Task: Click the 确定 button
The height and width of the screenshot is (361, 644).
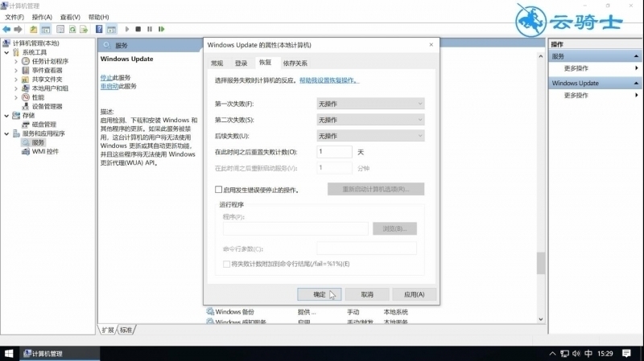Action: point(319,294)
